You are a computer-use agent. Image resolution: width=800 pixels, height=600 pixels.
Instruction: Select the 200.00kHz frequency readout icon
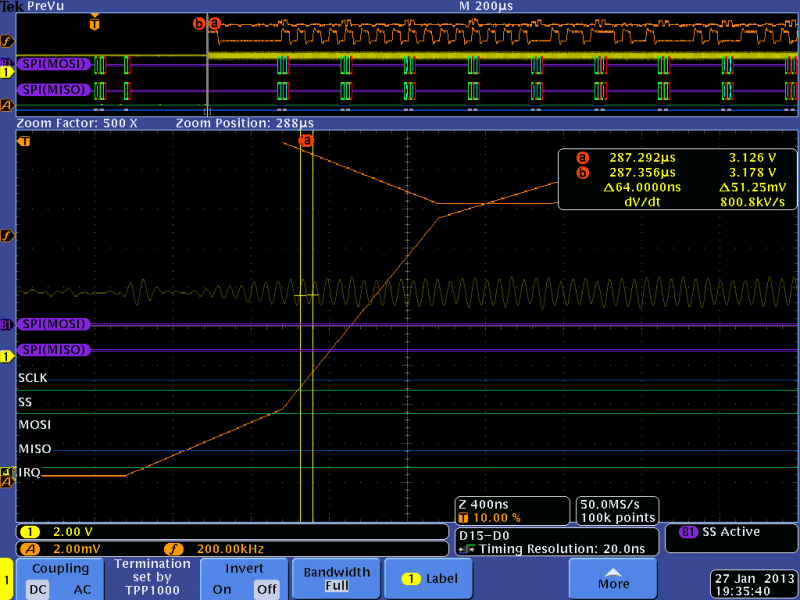click(x=173, y=549)
